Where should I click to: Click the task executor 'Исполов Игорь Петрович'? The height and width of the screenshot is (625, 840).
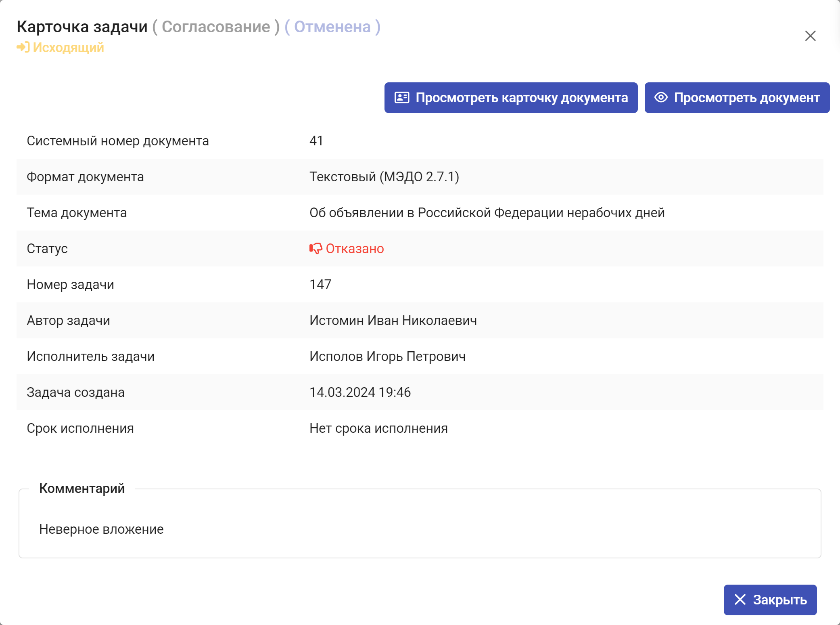(388, 357)
